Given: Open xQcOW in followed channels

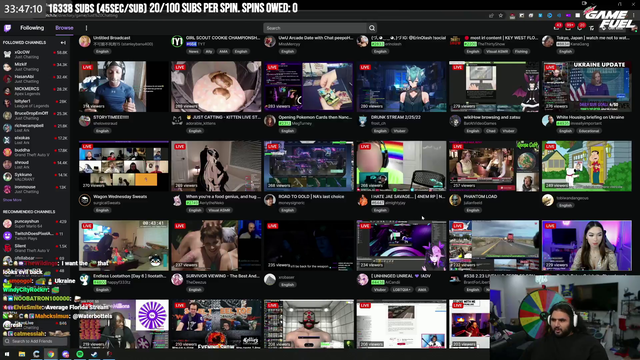Looking at the screenshot, I should click(35, 54).
